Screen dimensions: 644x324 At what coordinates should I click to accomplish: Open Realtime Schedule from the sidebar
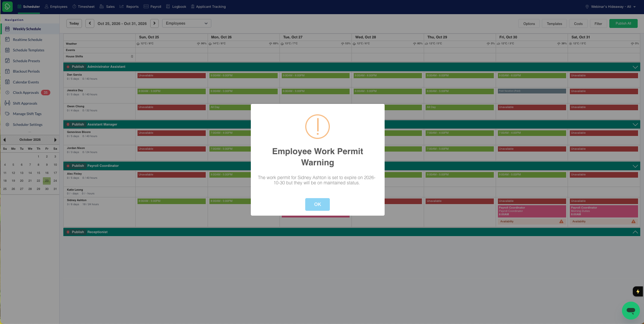pyautogui.click(x=27, y=39)
